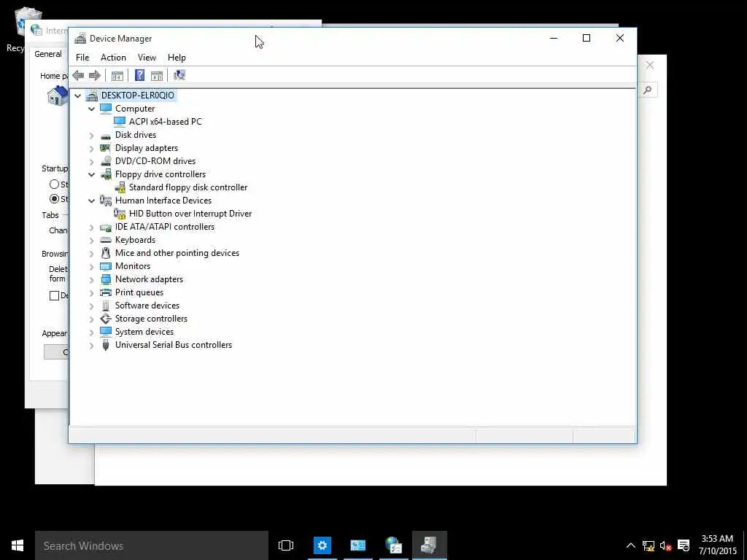Collapse the Computer category
The height and width of the screenshot is (560, 747).
91,109
